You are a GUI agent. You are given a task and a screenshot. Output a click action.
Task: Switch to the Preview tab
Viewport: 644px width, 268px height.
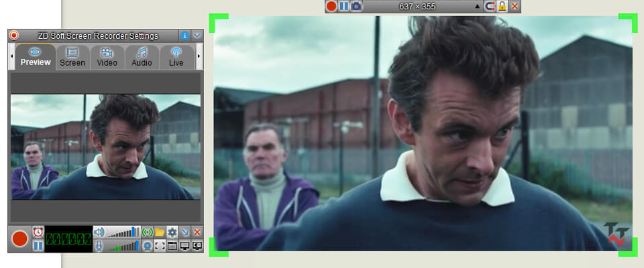36,57
